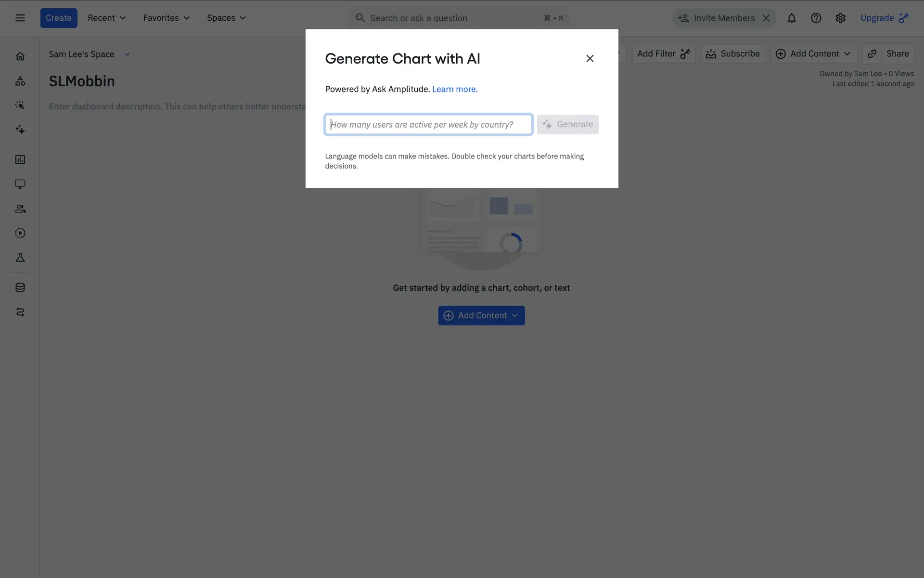Focus the AI chart prompt field
Image resolution: width=924 pixels, height=578 pixels.
(428, 124)
